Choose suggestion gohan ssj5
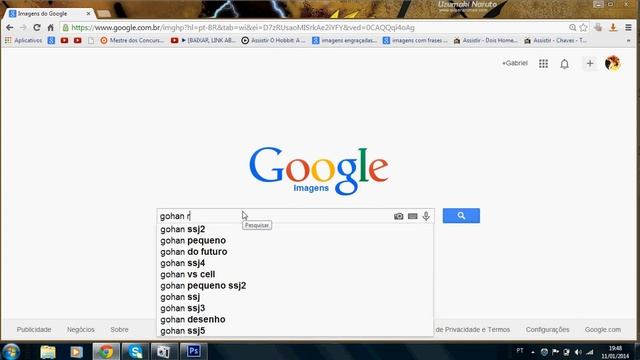The image size is (640, 360). 295,331
